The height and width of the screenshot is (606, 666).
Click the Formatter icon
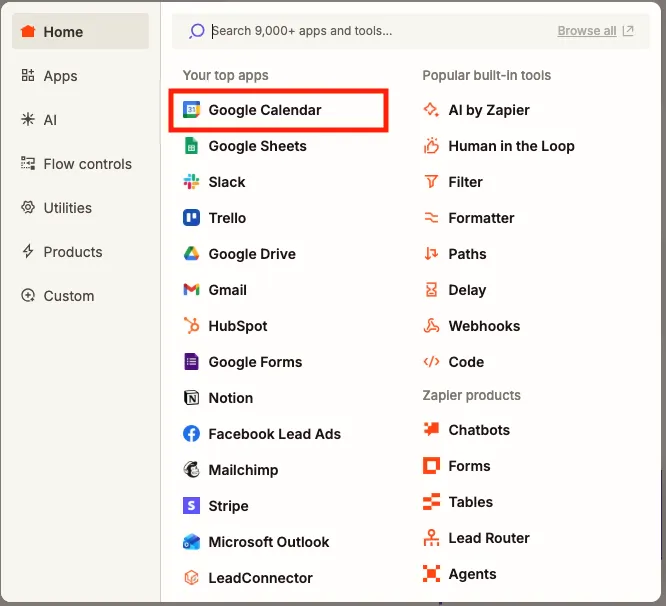431,218
